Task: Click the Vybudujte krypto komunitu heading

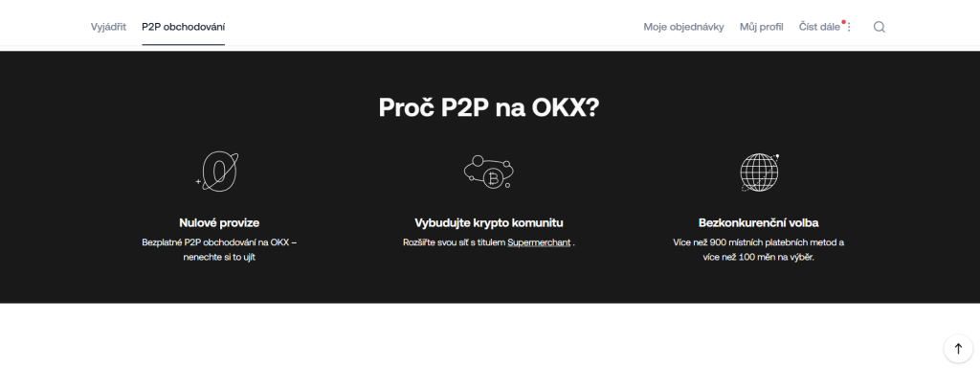Action: pos(489,222)
